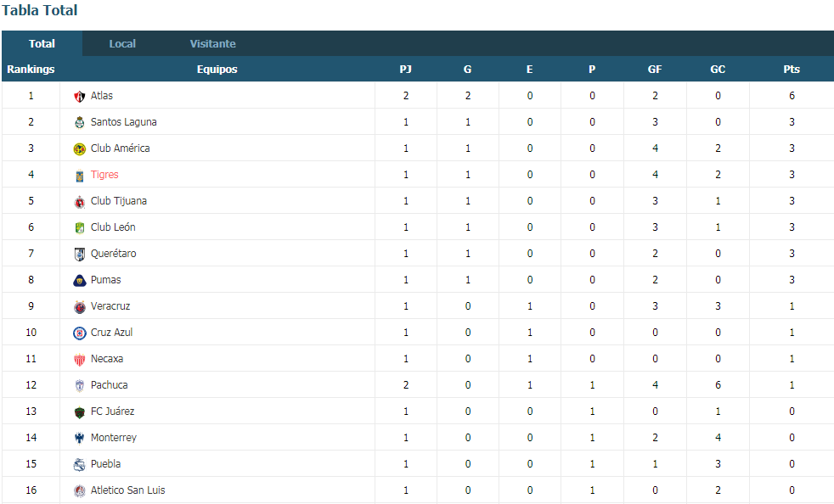Image resolution: width=834 pixels, height=504 pixels.
Task: Click the Pts column header
Action: (791, 69)
